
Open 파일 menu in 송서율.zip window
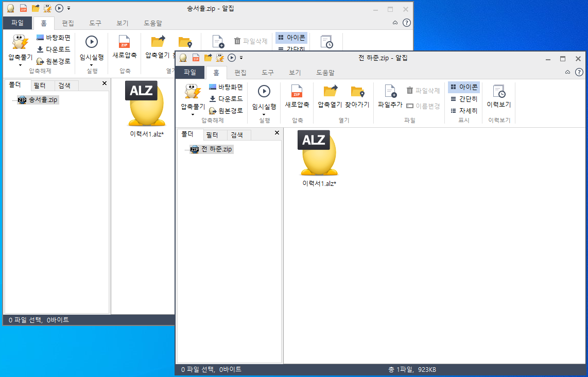tap(18, 23)
